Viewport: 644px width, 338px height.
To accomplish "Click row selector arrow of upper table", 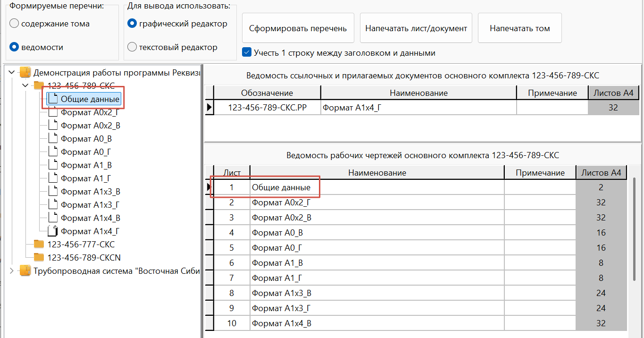I will tap(209, 107).
